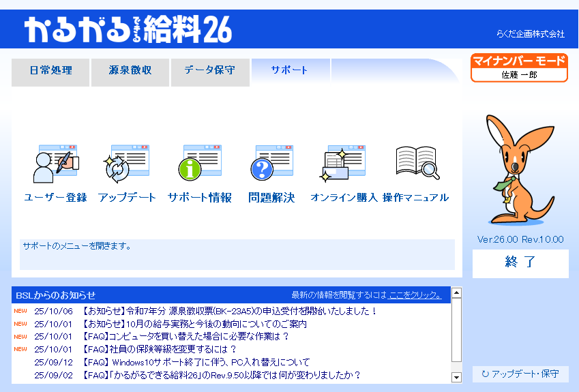
Task: Select the サポート tab
Action: click(290, 70)
